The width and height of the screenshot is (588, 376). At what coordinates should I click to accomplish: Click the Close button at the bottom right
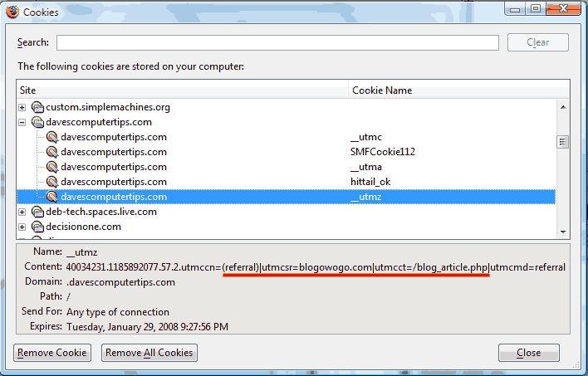[x=529, y=353]
